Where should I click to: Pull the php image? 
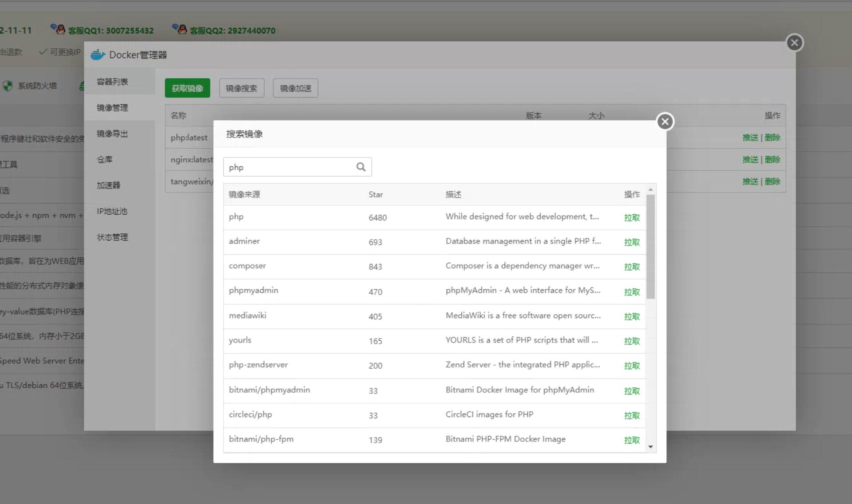[632, 217]
